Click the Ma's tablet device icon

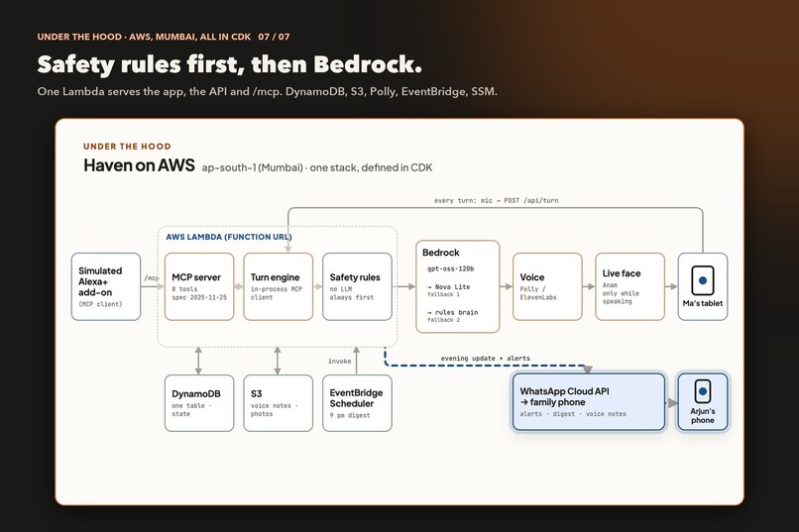pos(702,280)
